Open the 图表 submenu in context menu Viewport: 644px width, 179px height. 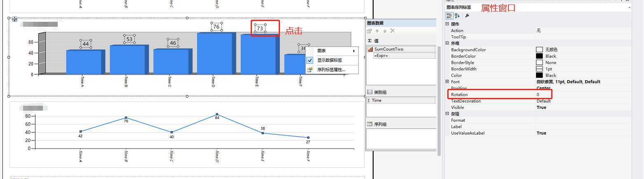pyautogui.click(x=332, y=51)
